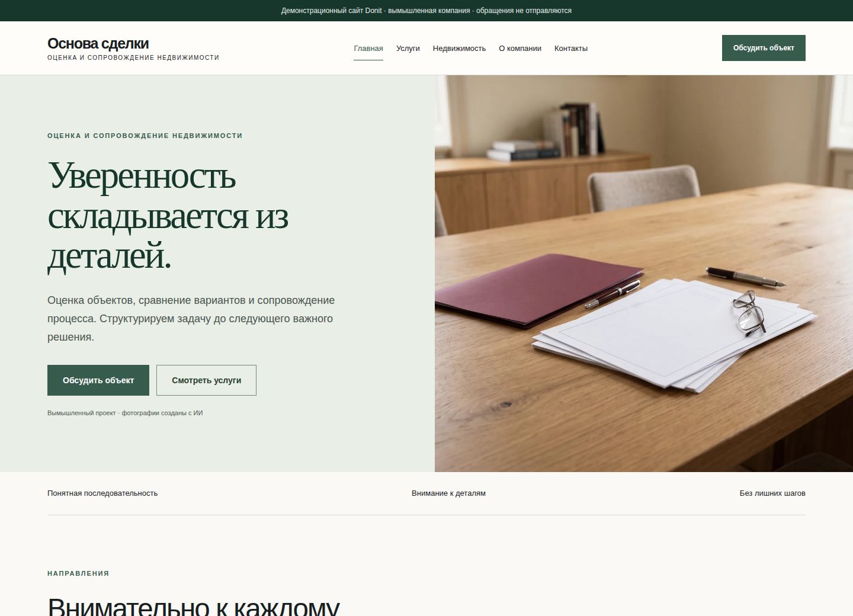The height and width of the screenshot is (616, 853).
Task: Click the НАПРАВЛЕНИЯ section label
Action: (x=78, y=573)
